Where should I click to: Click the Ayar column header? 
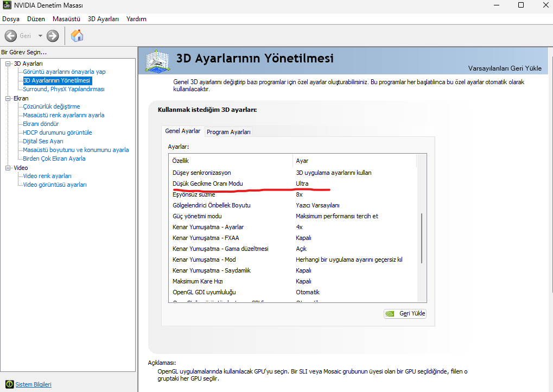pyautogui.click(x=354, y=161)
